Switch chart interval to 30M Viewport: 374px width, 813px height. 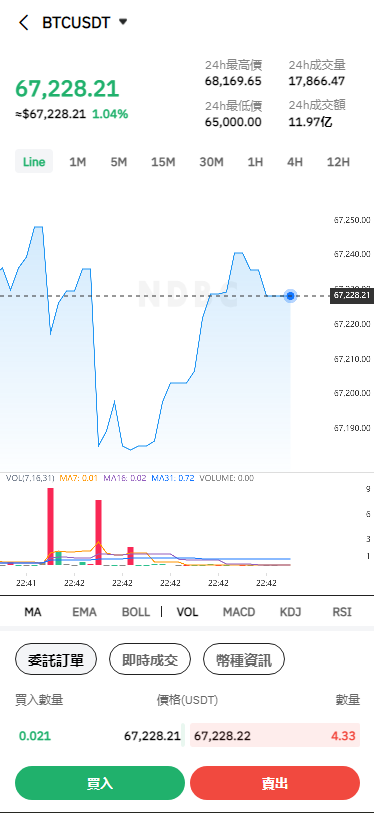(x=211, y=162)
